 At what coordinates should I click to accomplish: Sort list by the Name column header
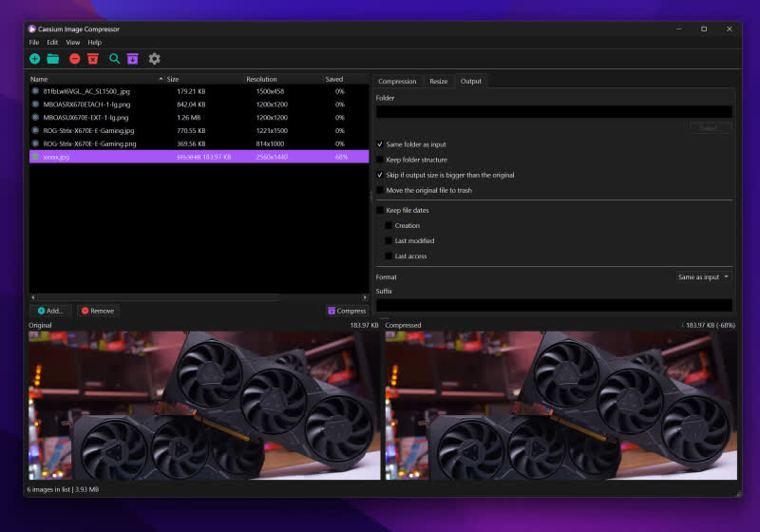[x=39, y=79]
